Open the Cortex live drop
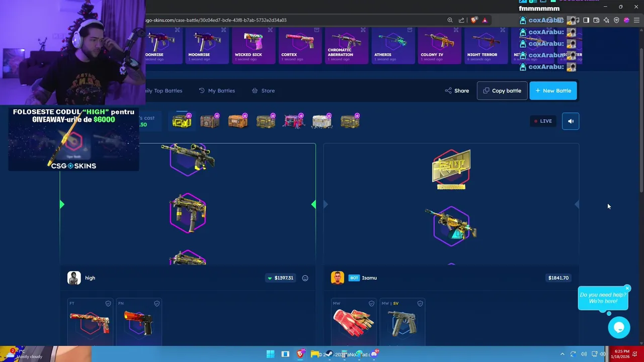644x362 pixels. [x=300, y=45]
